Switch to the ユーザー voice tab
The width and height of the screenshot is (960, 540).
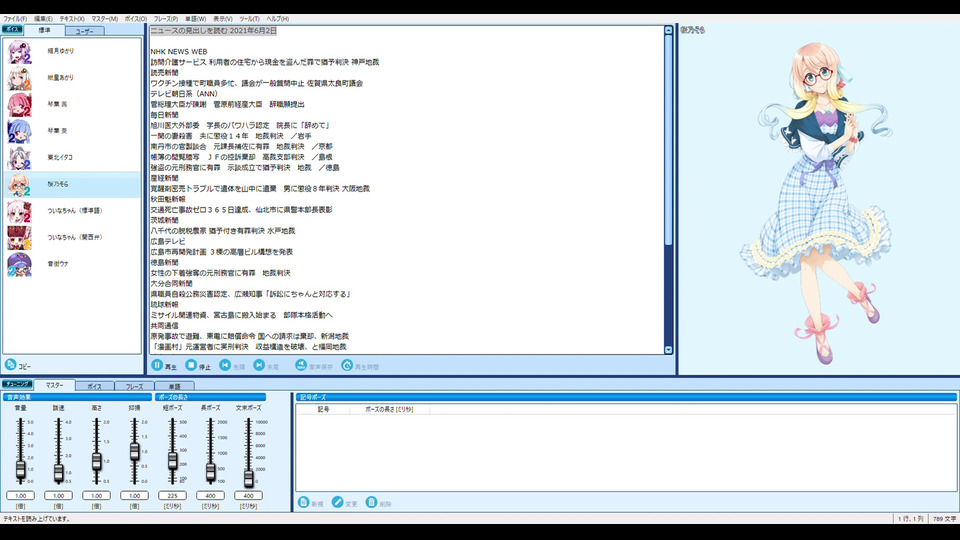(x=84, y=31)
